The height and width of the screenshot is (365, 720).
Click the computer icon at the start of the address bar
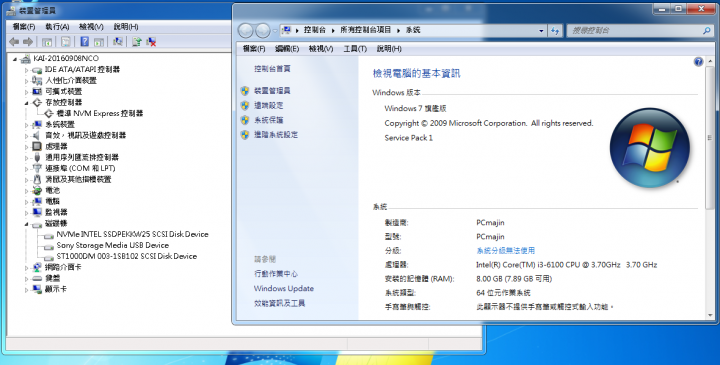[287, 30]
